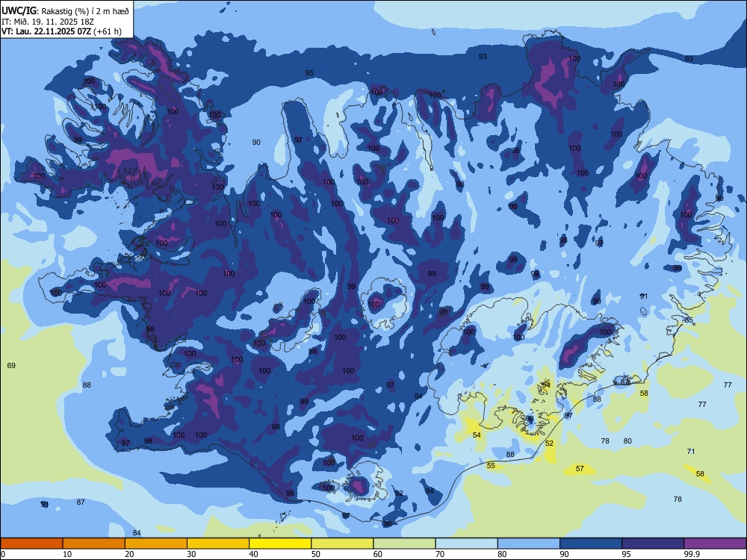Click the pale blue 70–80 legend swatch
747x560 pixels.
466,544
